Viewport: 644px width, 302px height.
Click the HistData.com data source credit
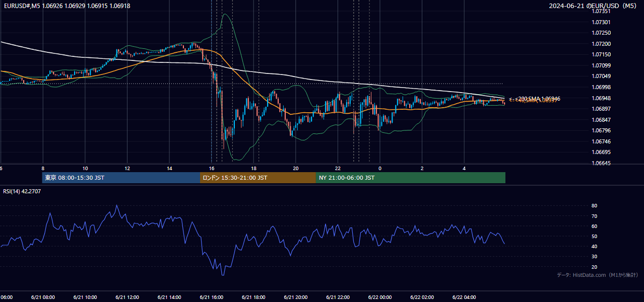coord(598,275)
